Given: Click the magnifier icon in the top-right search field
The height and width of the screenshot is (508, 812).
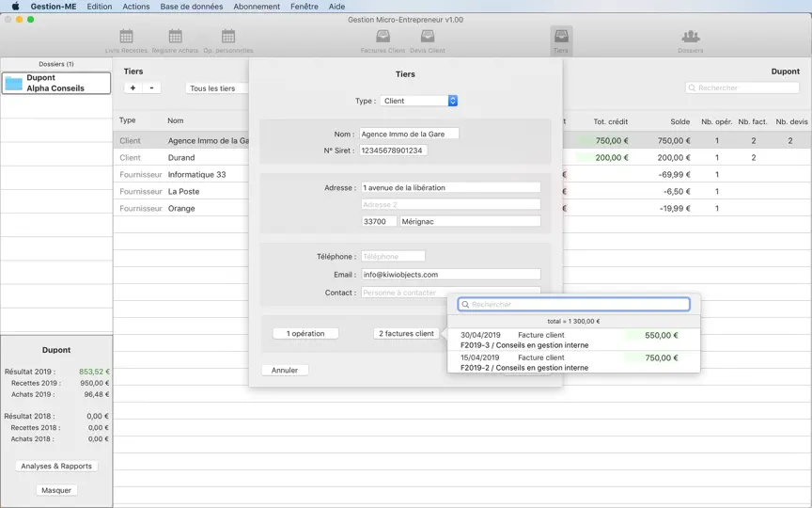Looking at the screenshot, I should click(692, 88).
